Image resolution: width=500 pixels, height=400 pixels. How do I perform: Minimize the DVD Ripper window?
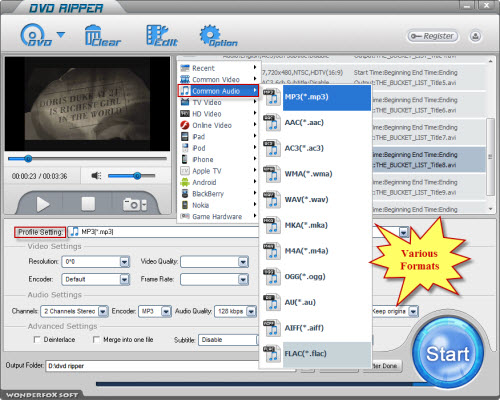coord(467,5)
